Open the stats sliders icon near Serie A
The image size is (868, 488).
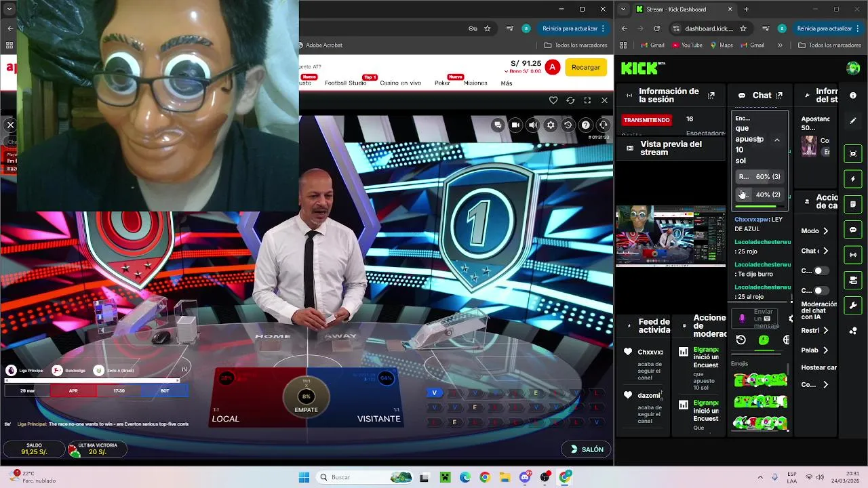coord(184,369)
